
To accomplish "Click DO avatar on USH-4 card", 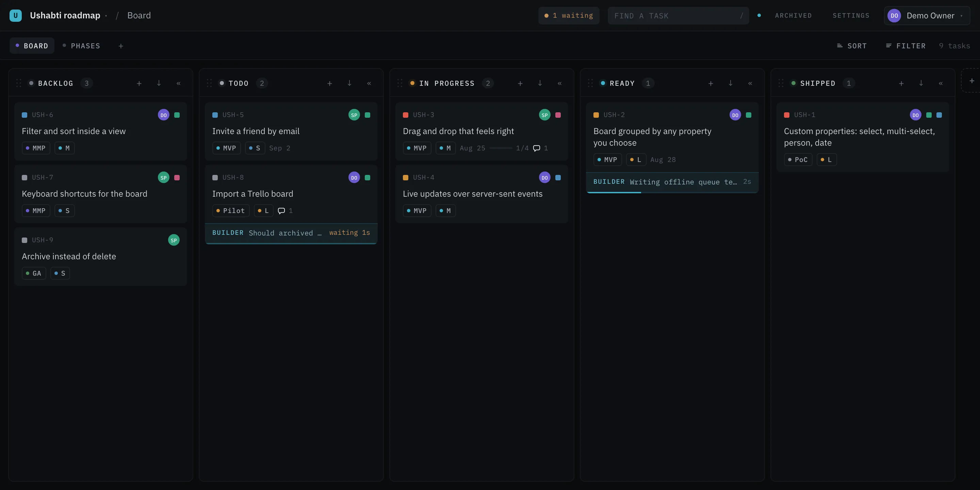I will (x=545, y=178).
